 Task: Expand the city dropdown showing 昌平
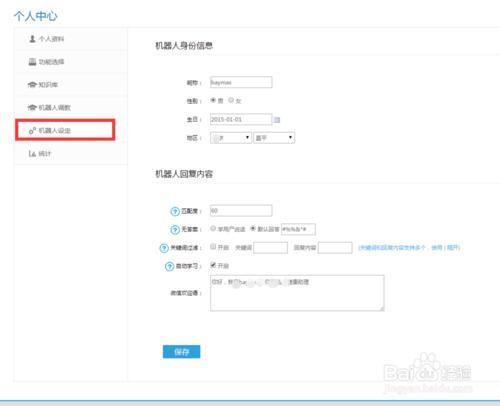(274, 138)
